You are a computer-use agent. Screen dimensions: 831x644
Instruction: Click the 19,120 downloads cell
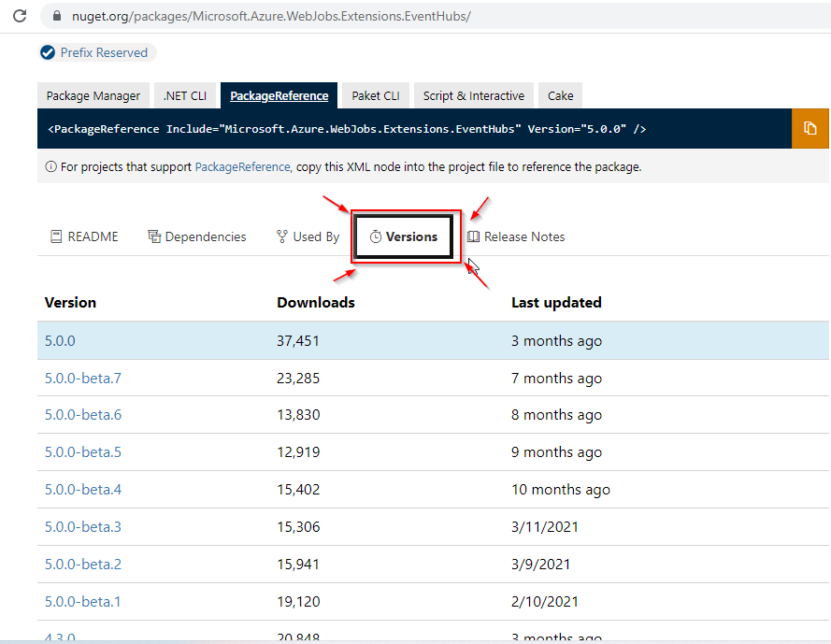pos(298,601)
